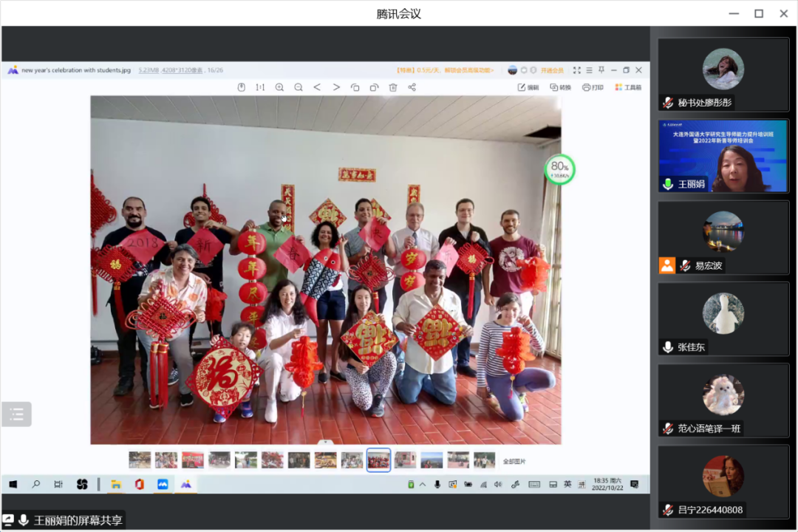798x532 pixels.
Task: Click the zoom out magnifier icon
Action: [x=299, y=87]
